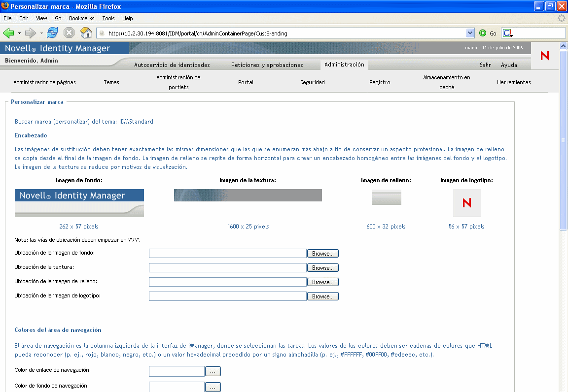
Task: Open the Go menu
Action: (x=58, y=18)
